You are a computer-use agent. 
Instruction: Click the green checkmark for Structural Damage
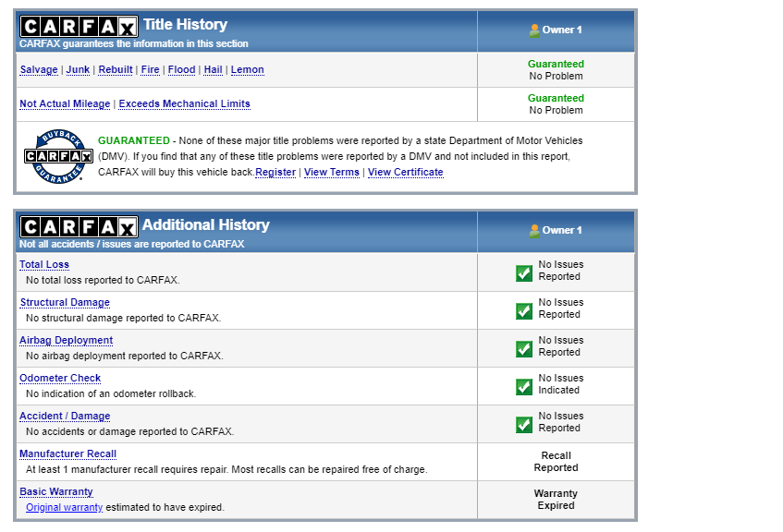(524, 311)
